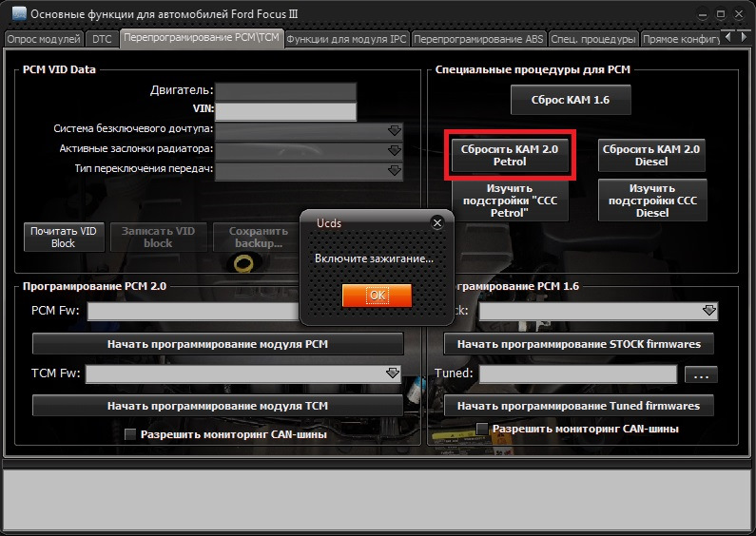Click Изучить подстройки CCC Diesel
The width and height of the screenshot is (756, 536).
coord(652,200)
